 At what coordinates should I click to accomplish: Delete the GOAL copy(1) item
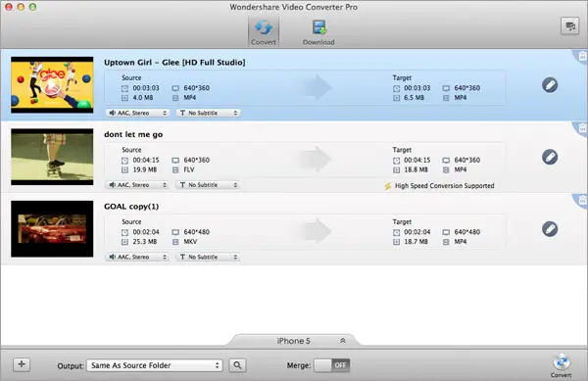pos(581,201)
